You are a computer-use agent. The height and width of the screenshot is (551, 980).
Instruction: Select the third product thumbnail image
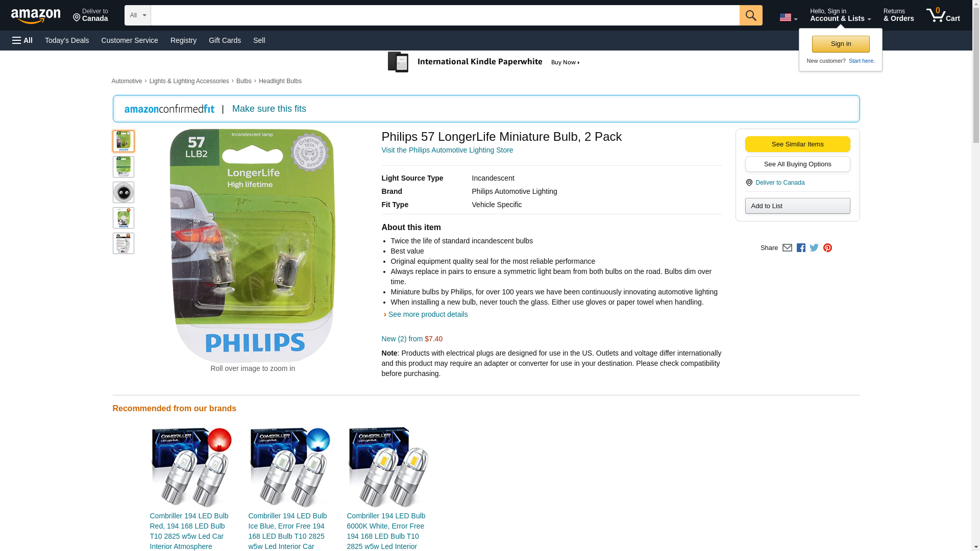(123, 192)
